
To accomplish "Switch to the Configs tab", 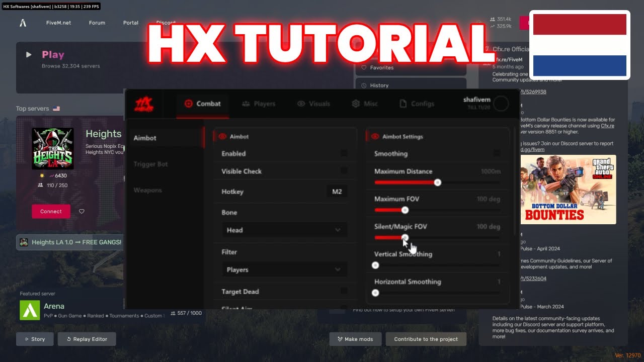I will coord(417,104).
